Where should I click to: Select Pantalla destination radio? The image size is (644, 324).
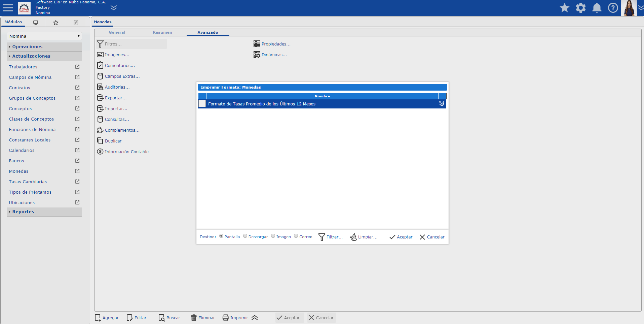tap(221, 236)
